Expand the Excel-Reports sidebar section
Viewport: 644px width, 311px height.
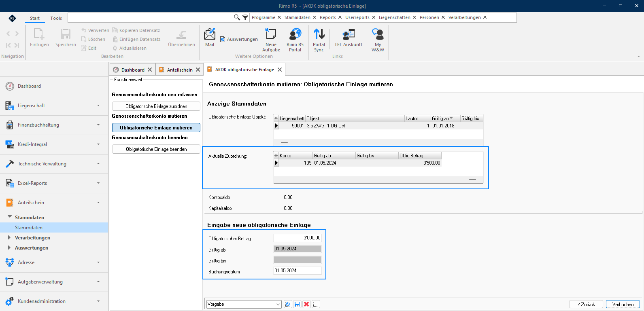pyautogui.click(x=54, y=183)
